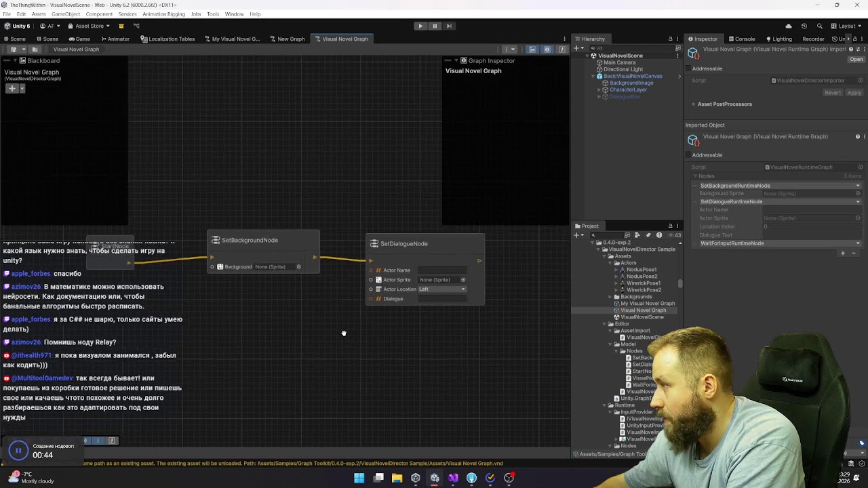Image resolution: width=868 pixels, height=488 pixels.
Task: Add a new element to Nodes list
Action: click(x=843, y=253)
